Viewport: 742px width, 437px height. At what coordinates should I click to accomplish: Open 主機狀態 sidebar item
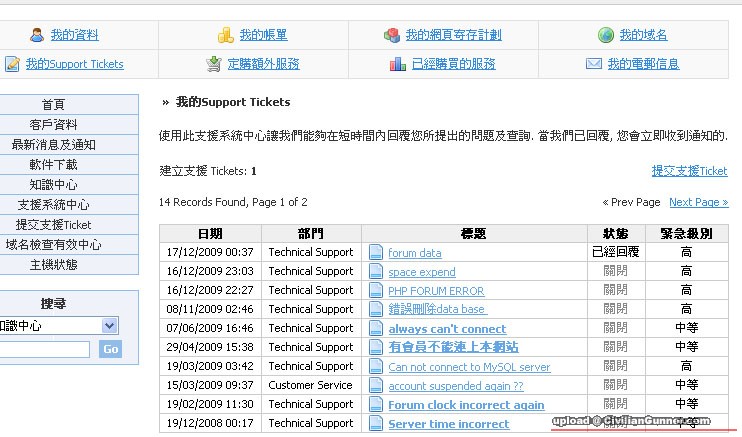tap(54, 265)
